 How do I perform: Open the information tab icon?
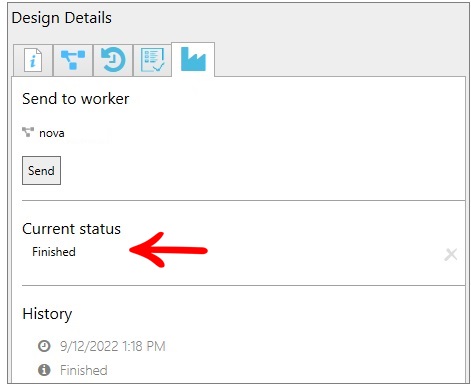tap(33, 60)
